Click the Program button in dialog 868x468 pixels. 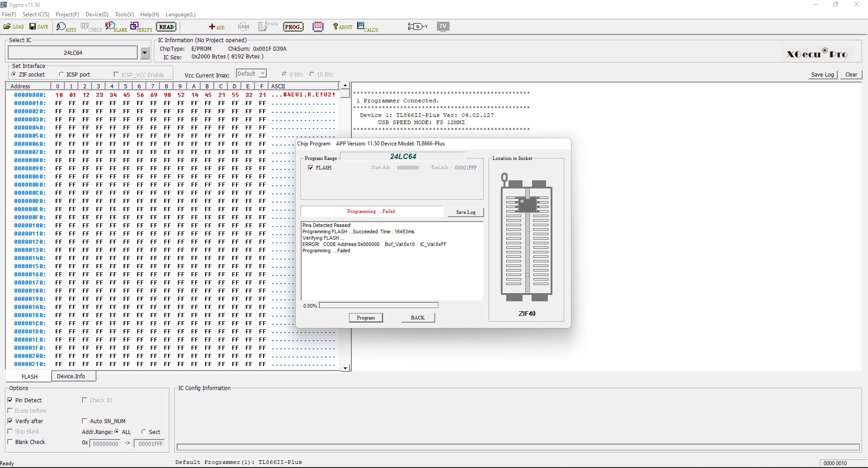[x=365, y=318]
